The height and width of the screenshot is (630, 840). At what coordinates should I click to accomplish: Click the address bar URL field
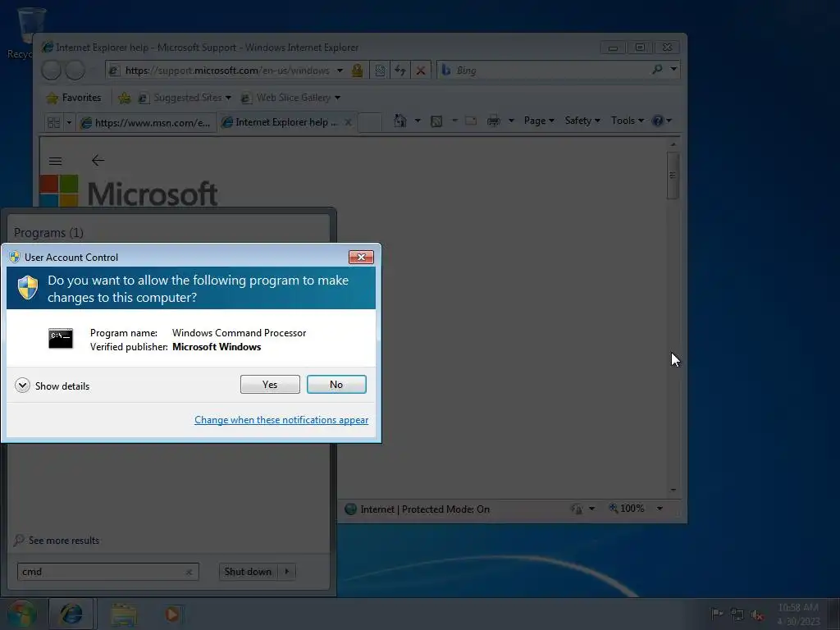[x=228, y=71]
